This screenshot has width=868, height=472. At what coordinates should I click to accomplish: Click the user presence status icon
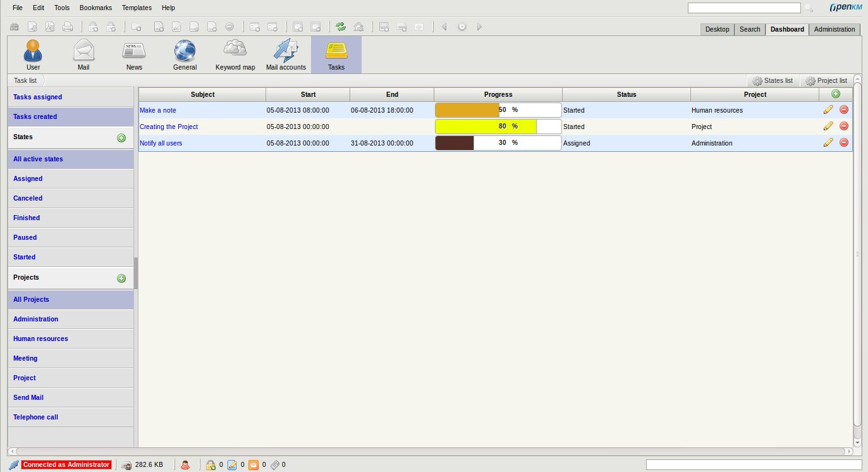click(185, 464)
